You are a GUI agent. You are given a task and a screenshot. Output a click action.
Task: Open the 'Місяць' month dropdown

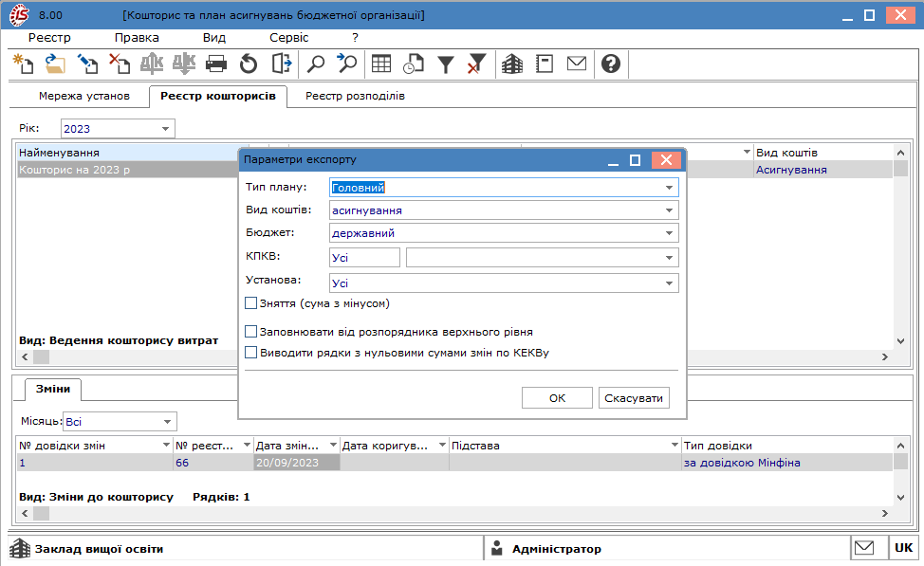point(167,422)
